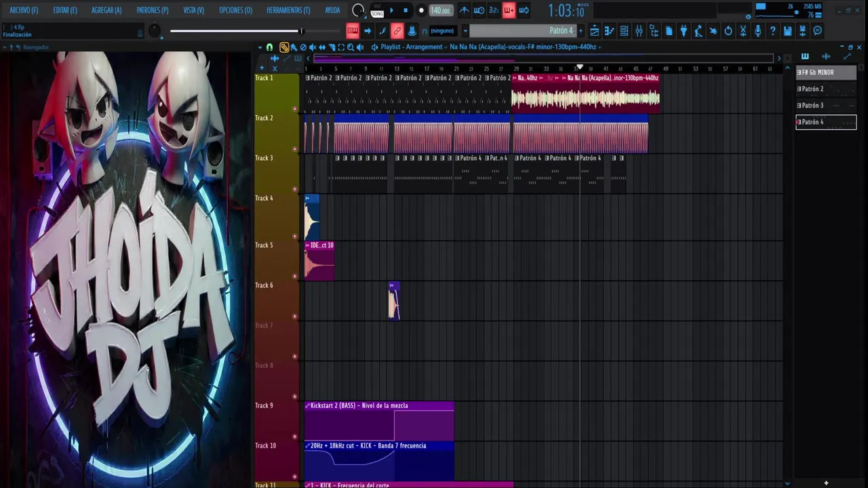Click the 20Hz + 18kHz cut automation clip
Image resolution: width=868 pixels, height=488 pixels.
coord(379,461)
